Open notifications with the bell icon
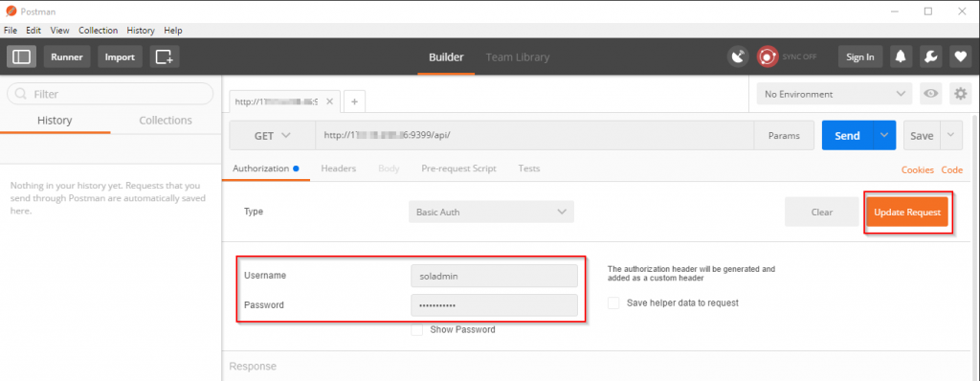Image resolution: width=980 pixels, height=381 pixels. [x=900, y=56]
